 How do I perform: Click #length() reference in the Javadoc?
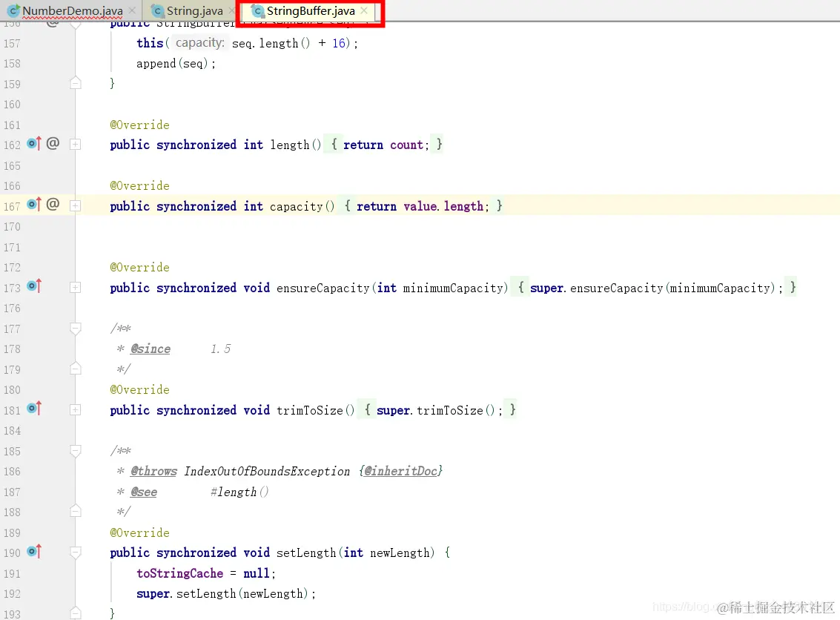pos(239,492)
